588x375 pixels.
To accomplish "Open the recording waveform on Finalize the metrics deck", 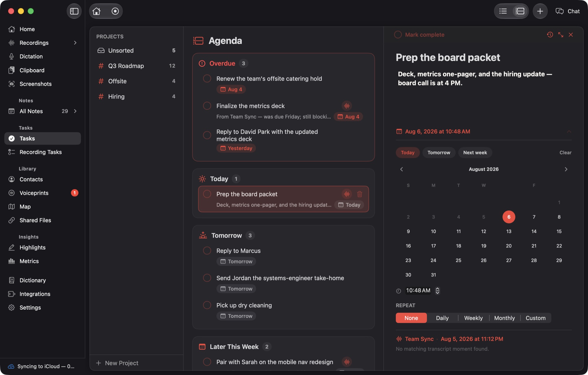I will (347, 106).
